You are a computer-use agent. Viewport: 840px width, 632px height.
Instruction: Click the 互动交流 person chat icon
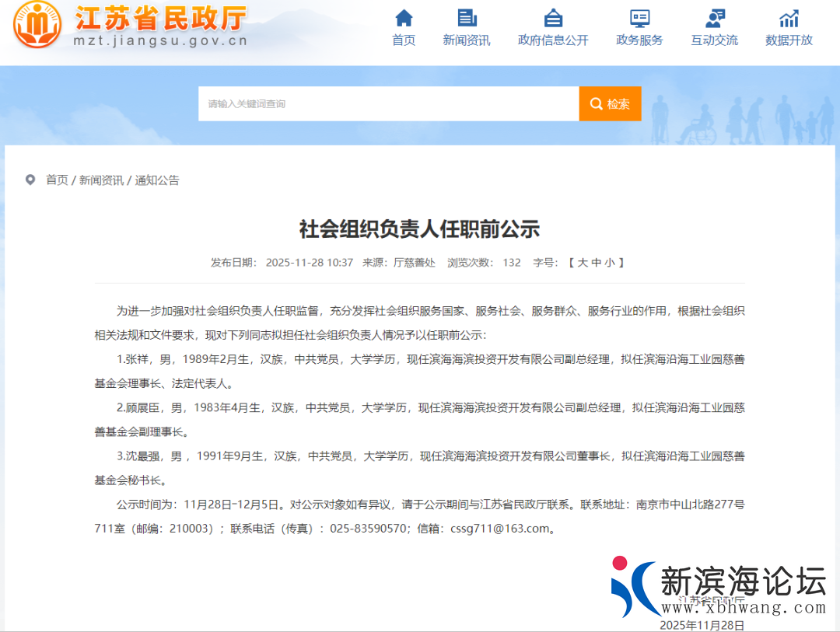pos(714,18)
